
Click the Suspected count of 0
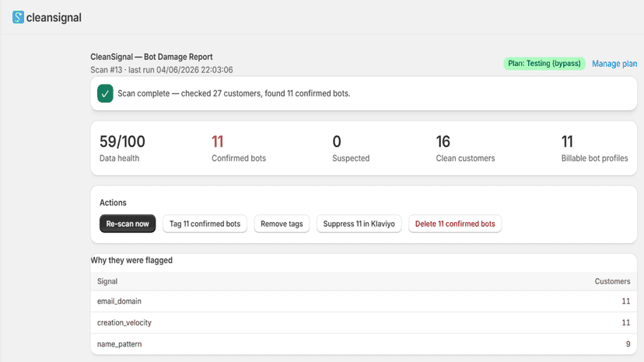[x=336, y=141]
